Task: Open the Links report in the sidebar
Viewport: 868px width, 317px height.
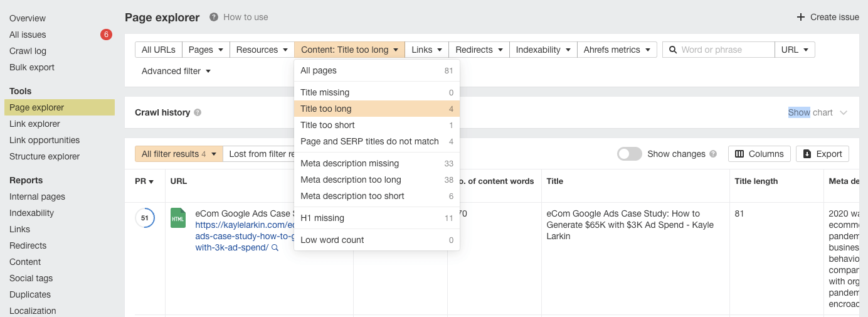Action: pyautogui.click(x=19, y=229)
